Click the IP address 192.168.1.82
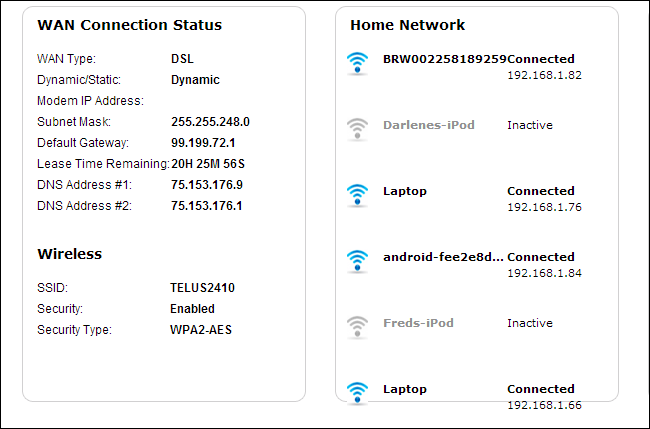The width and height of the screenshot is (650, 429). coord(544,75)
